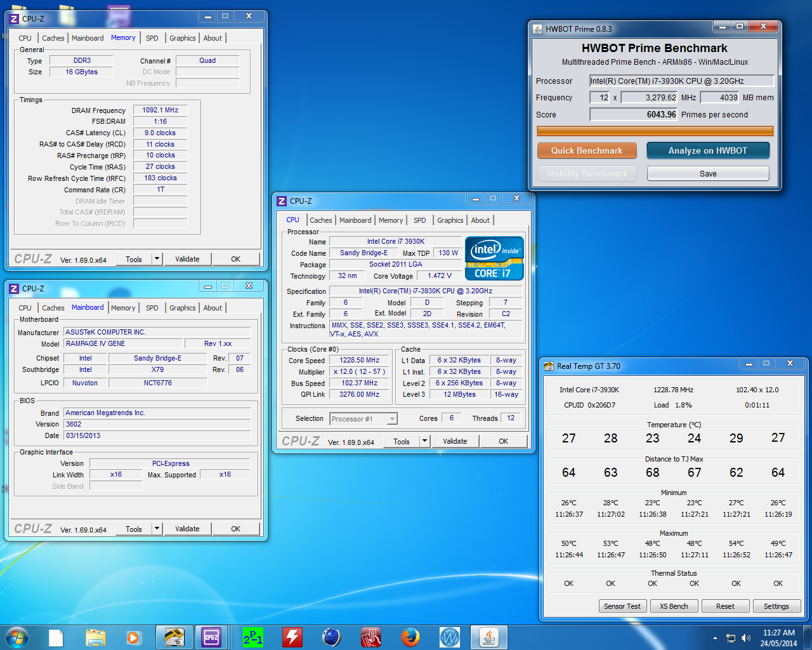Click Analyze on HWBOT button
Viewport: 812px width, 650px height.
(x=708, y=150)
